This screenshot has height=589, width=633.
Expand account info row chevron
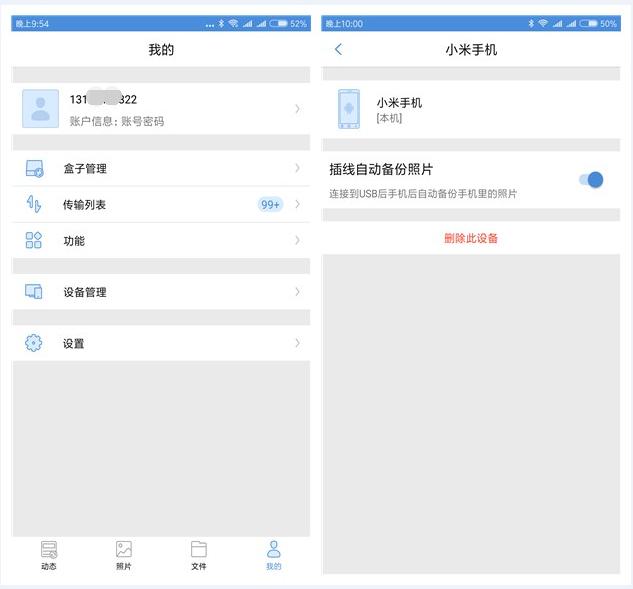coord(298,109)
